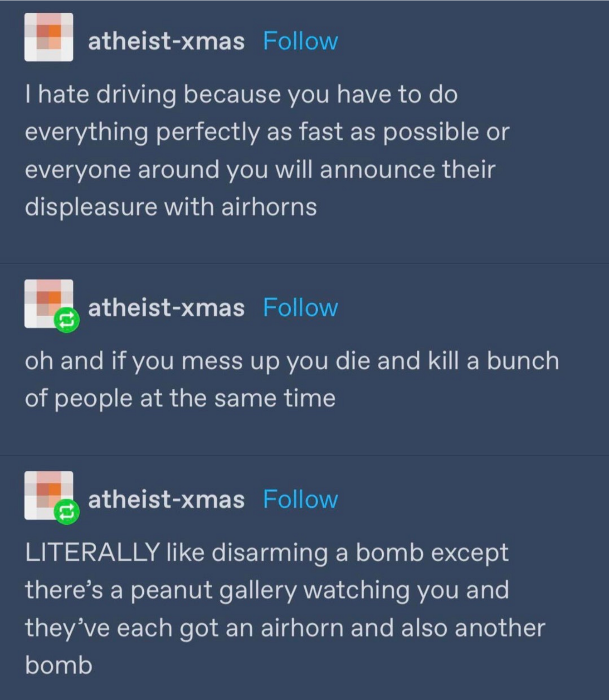Image resolution: width=609 pixels, height=700 pixels.
Task: Click the 'there's a peanut gallery watching' line
Action: [267, 591]
